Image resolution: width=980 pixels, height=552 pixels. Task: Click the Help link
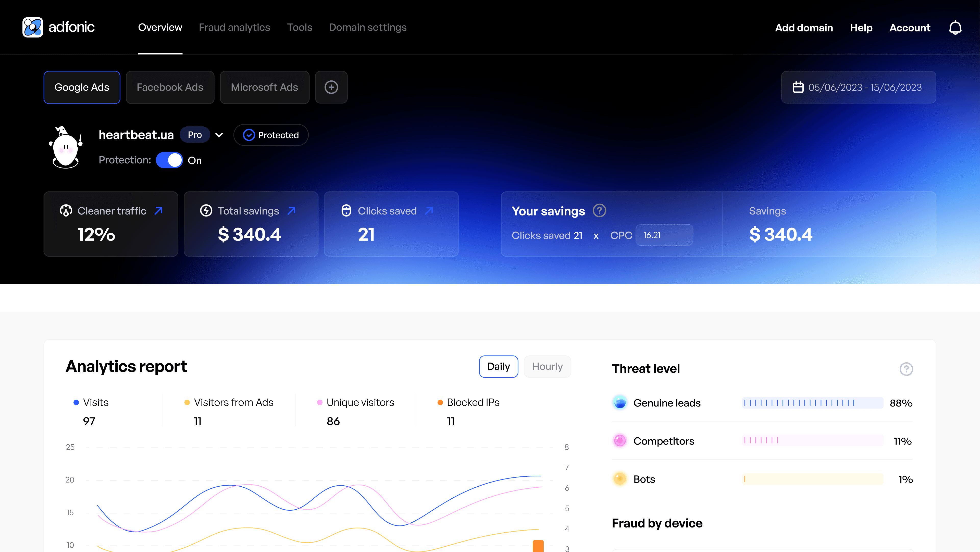click(x=861, y=28)
